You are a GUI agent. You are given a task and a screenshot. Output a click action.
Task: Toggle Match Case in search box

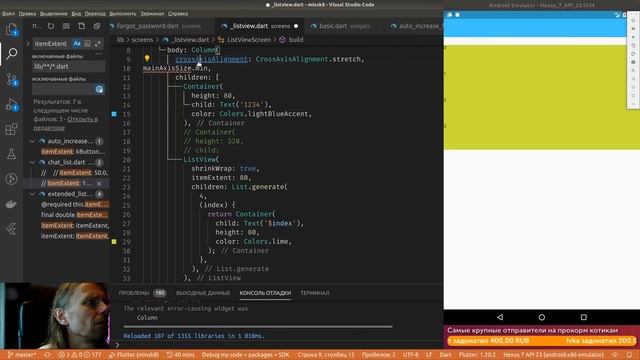point(77,43)
